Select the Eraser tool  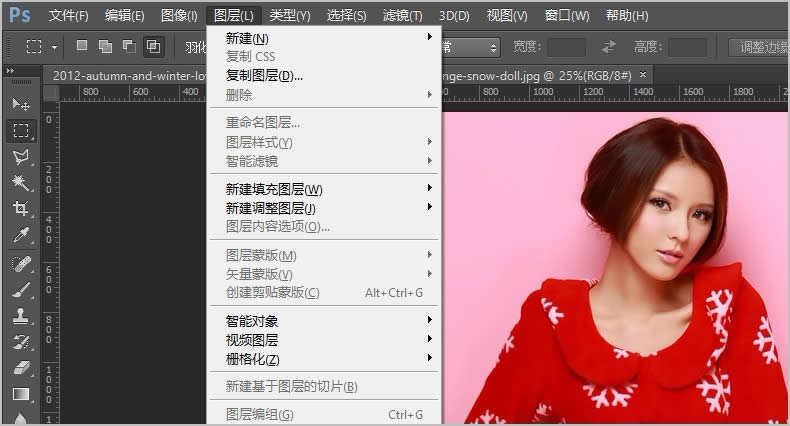[x=20, y=368]
